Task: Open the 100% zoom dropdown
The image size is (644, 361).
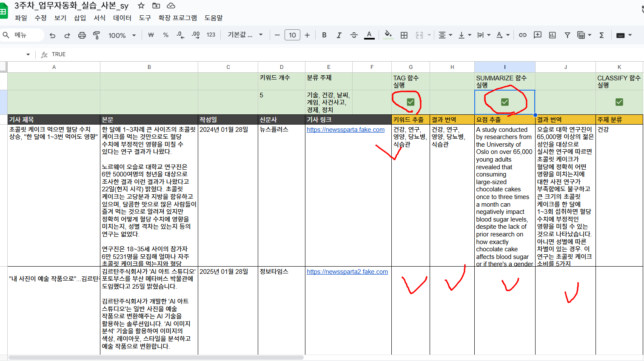Action: pyautogui.click(x=122, y=35)
